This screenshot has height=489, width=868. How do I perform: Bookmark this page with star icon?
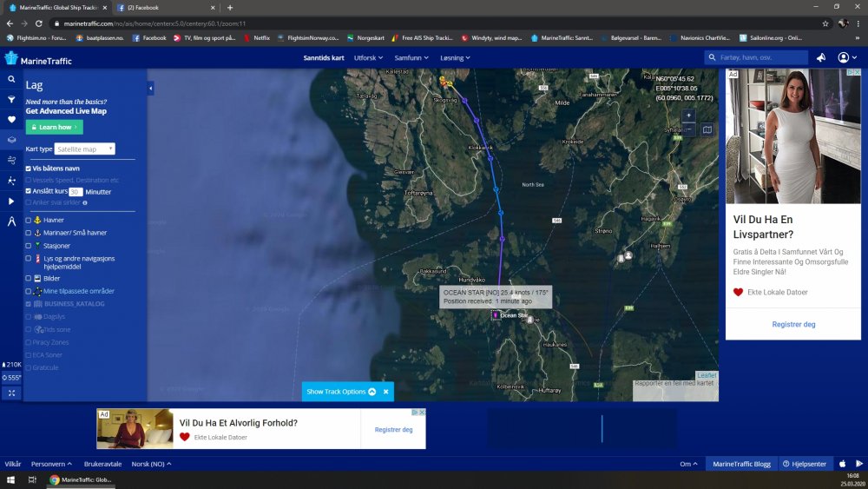pyautogui.click(x=825, y=23)
